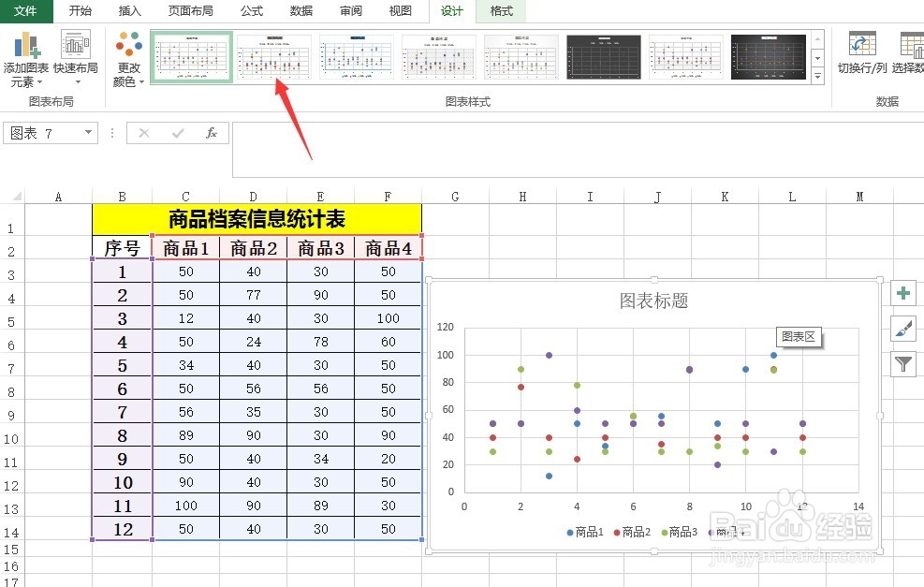Select the first chart style thumbnail
Viewport: 924px width, 587px height.
(x=192, y=57)
